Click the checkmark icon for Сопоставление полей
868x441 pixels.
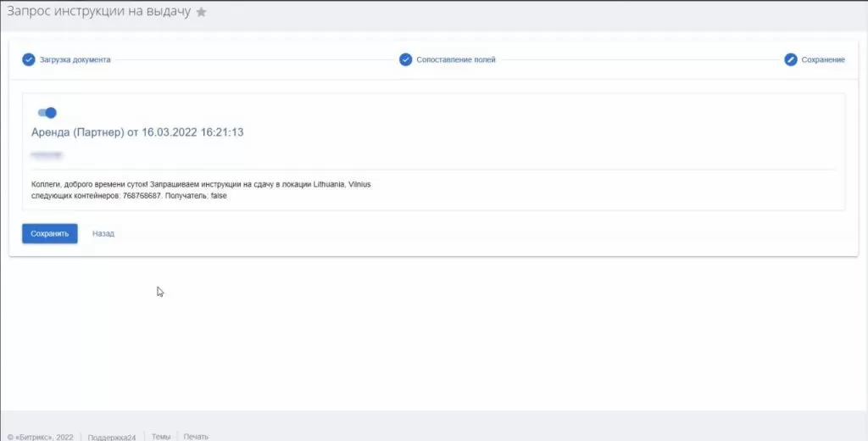pos(406,59)
